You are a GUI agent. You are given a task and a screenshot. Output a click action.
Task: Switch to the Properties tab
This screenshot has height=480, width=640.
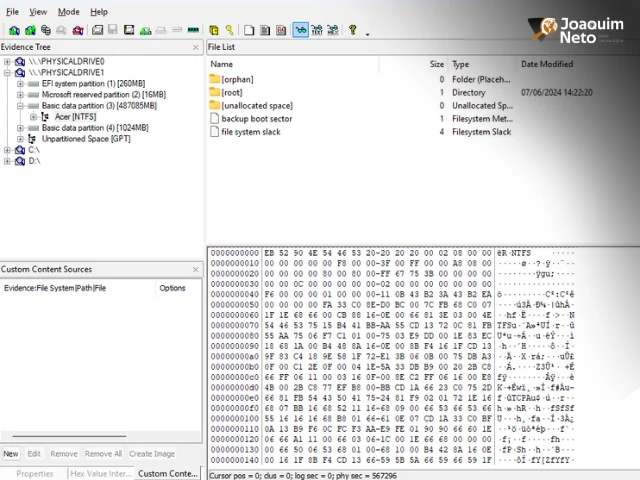(x=34, y=473)
